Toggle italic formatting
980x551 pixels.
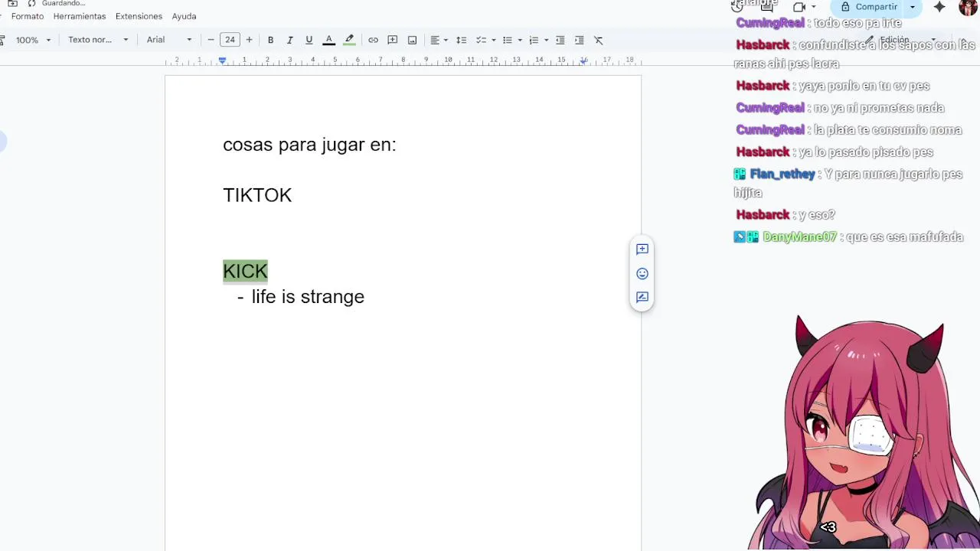pos(289,40)
